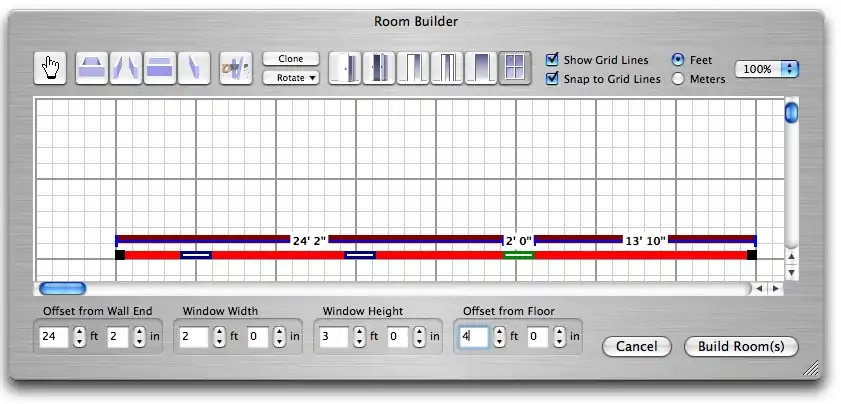Select the single slanted wall tool
This screenshot has height=404, width=841.
click(193, 68)
